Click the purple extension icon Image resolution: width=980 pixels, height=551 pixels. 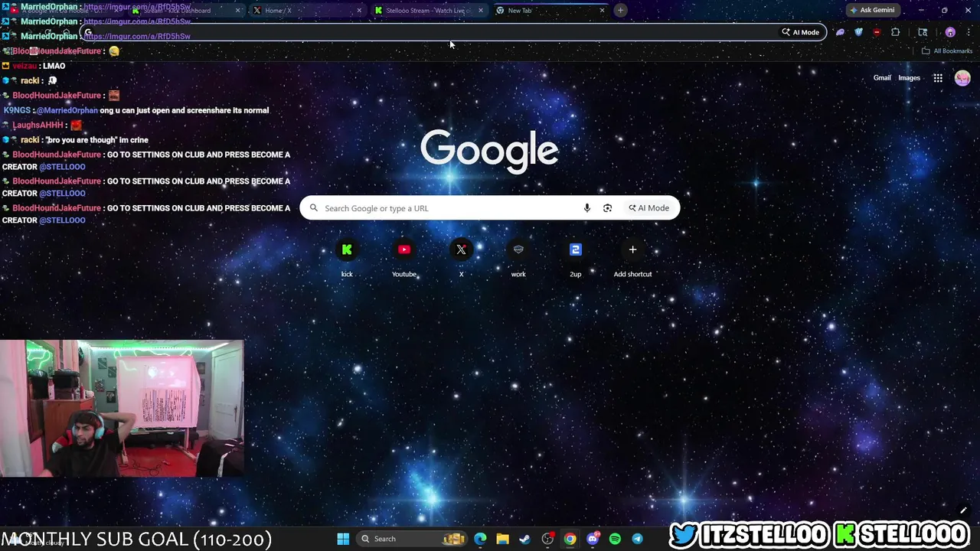coord(840,32)
